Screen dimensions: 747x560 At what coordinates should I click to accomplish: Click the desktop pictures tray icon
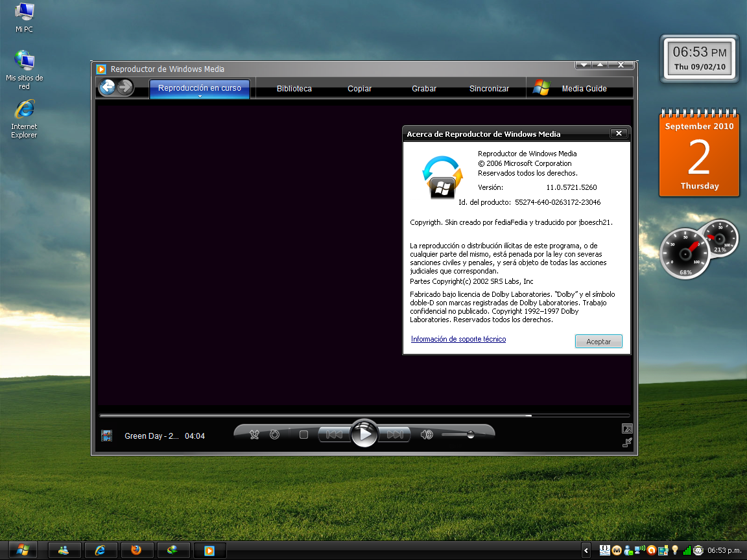point(663,550)
